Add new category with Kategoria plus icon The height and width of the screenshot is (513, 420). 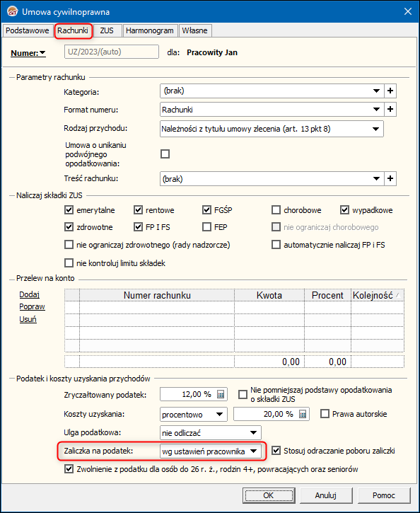click(390, 91)
